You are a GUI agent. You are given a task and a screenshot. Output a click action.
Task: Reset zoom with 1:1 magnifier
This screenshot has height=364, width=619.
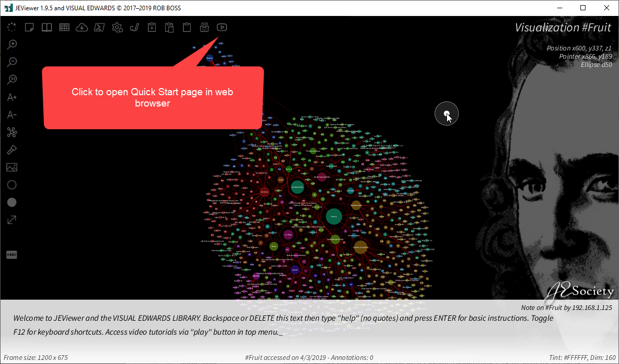(x=12, y=80)
